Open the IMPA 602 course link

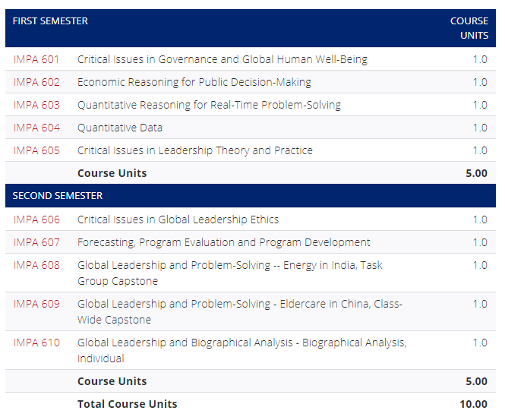coord(36,82)
